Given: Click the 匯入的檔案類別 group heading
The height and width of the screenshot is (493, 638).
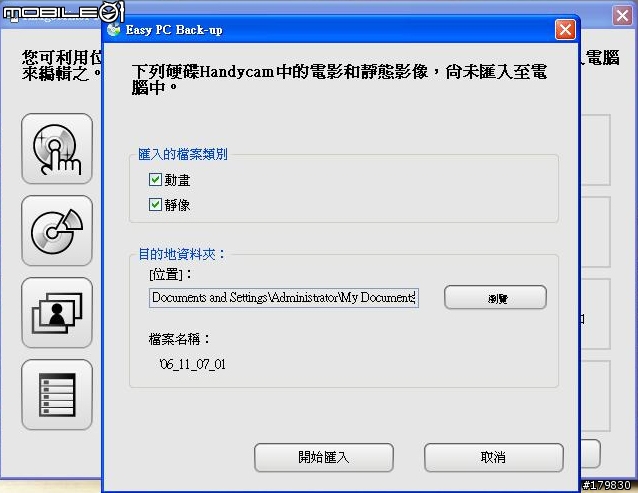Looking at the screenshot, I should (x=183, y=154).
